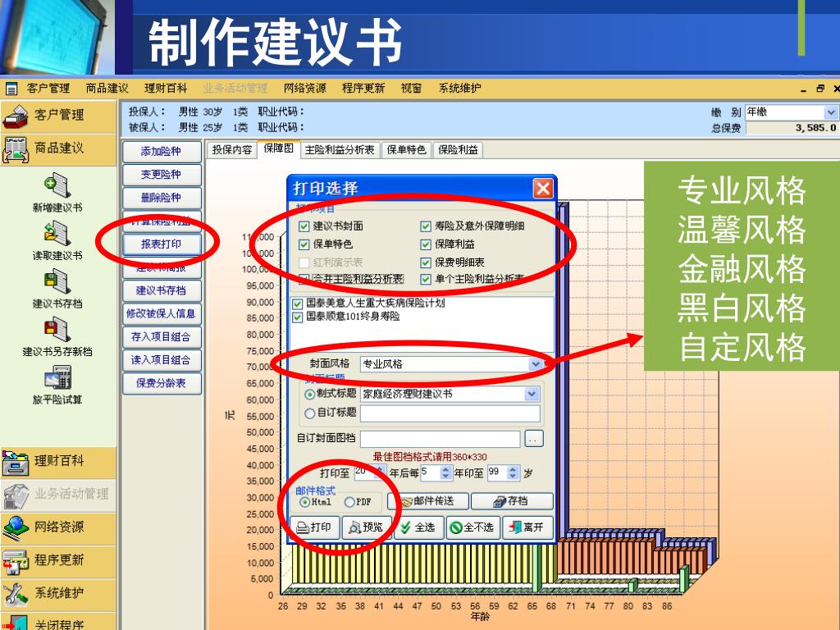Click the browse button for 自订封面图档
This screenshot has width=840, height=630.
tap(533, 439)
